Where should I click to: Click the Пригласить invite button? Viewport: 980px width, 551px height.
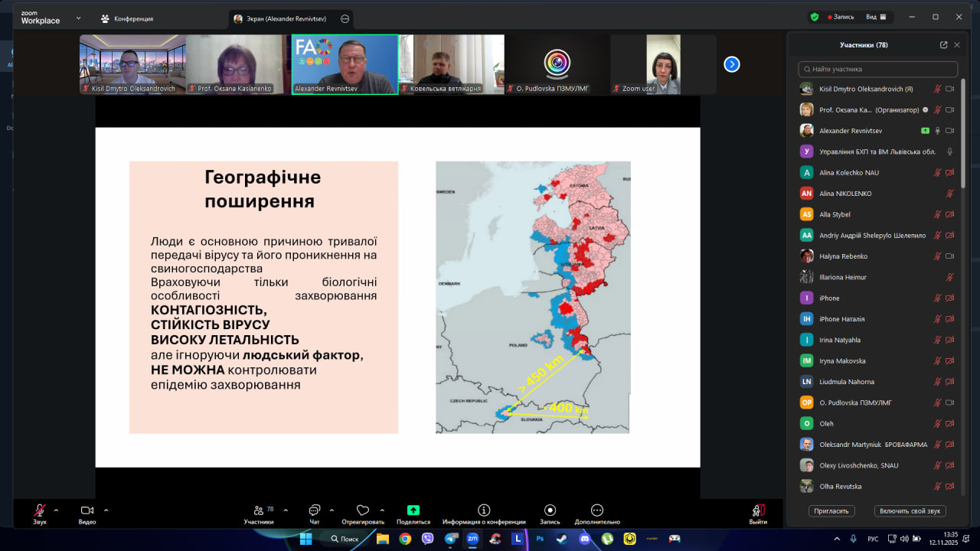pyautogui.click(x=831, y=510)
